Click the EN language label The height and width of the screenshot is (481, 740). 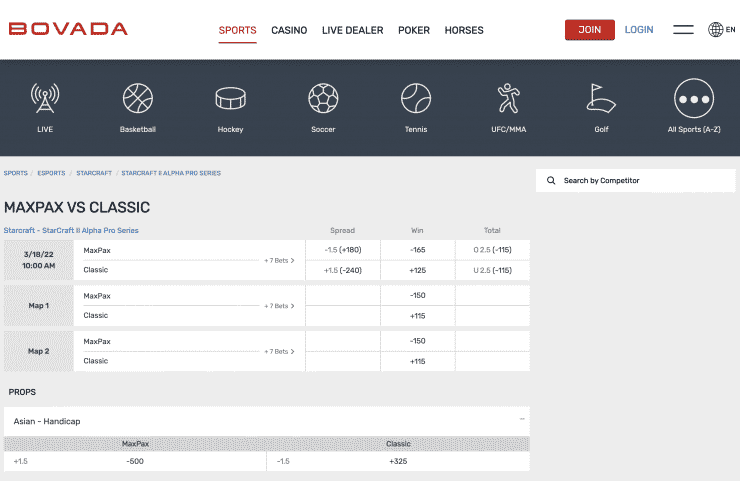730,29
